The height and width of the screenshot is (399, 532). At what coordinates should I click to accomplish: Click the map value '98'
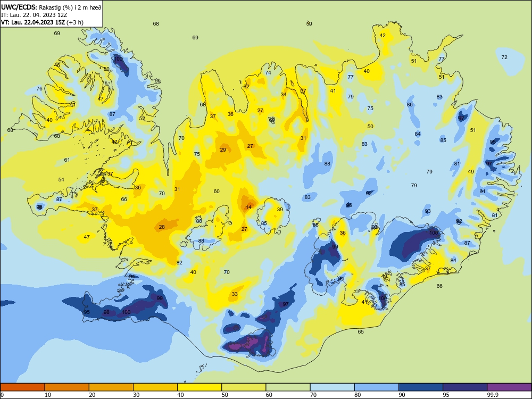[106, 312]
